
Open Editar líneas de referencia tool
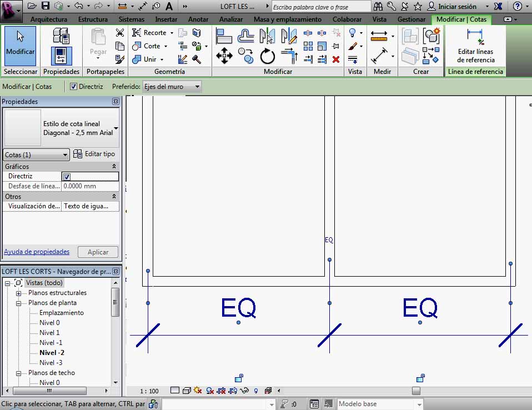coord(475,47)
